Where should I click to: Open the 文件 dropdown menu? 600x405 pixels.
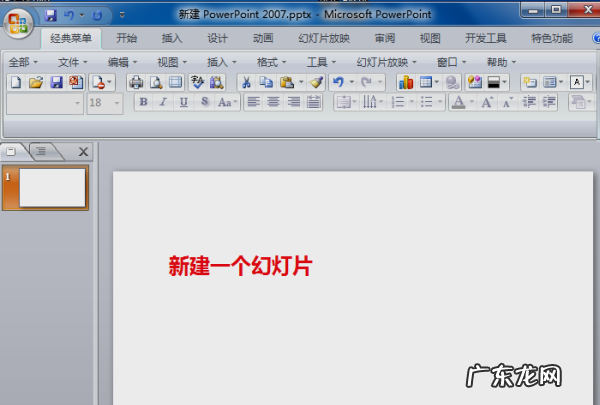click(x=72, y=62)
